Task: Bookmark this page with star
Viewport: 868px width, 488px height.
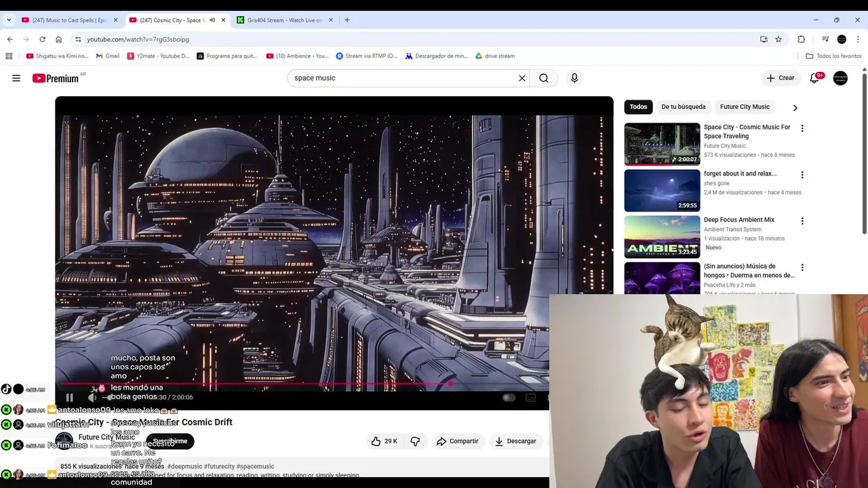Action: pos(778,39)
